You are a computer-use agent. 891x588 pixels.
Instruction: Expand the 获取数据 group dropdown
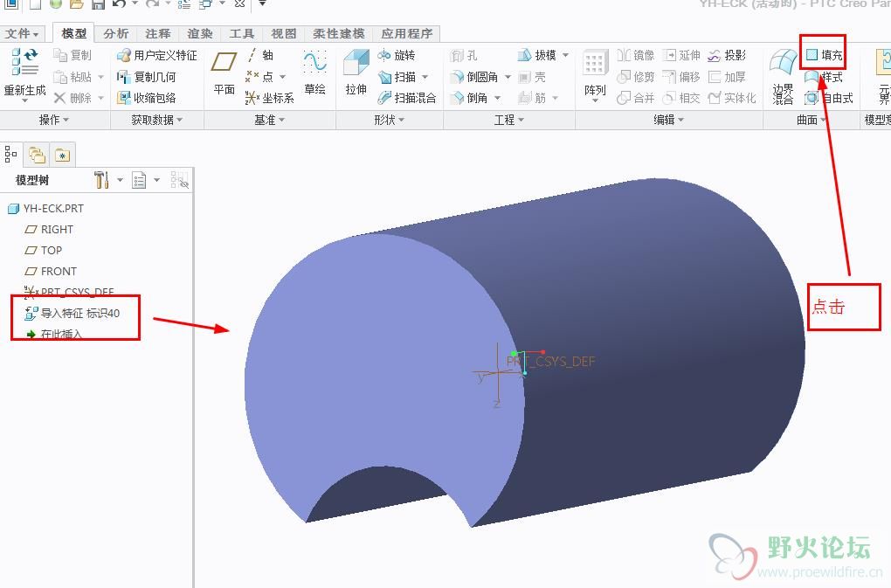[x=157, y=120]
